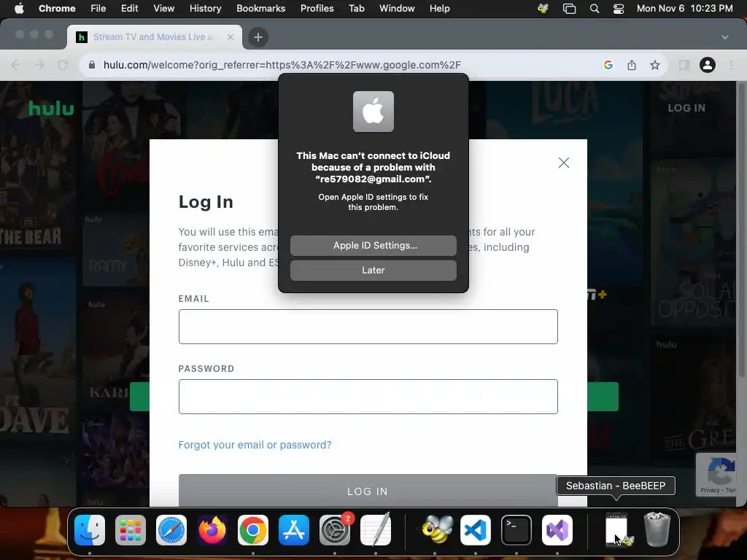Open System Settings from the Dock

click(x=335, y=530)
